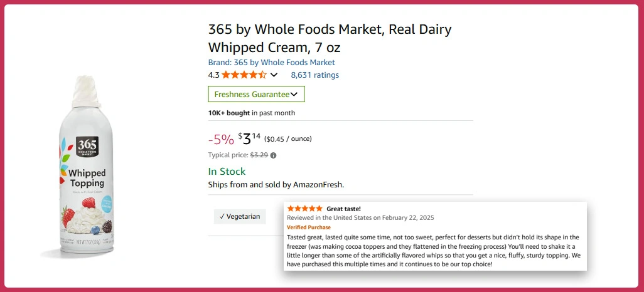Open the "Great taste!" review title
Image resolution: width=644 pixels, height=292 pixels.
(x=344, y=209)
